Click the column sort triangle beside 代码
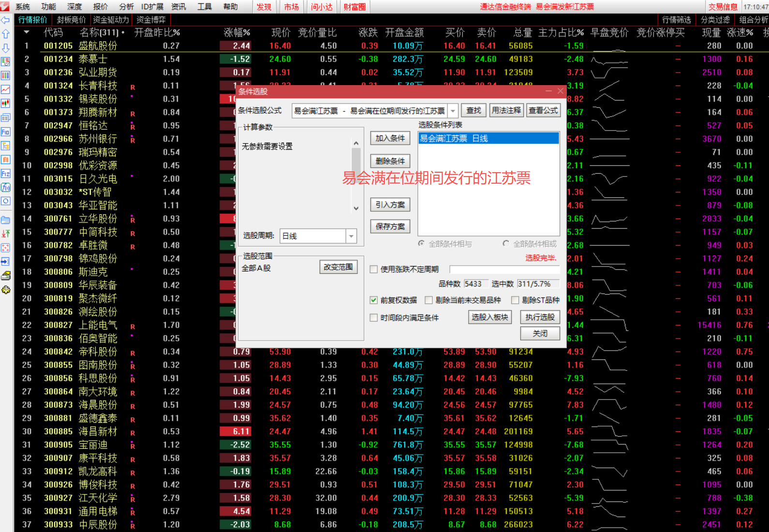Screen dimensions: 769x532 pos(27,32)
